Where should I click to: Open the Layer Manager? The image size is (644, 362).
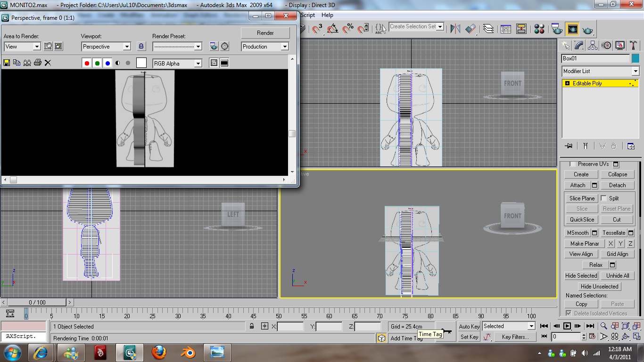coord(489,29)
